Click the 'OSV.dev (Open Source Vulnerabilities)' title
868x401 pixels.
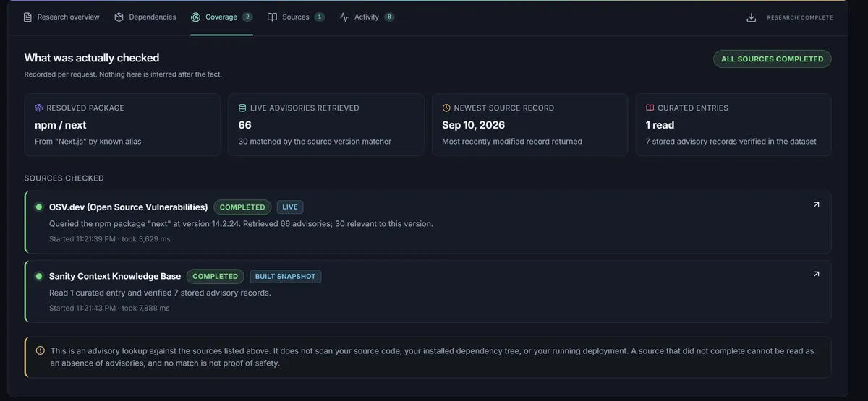(x=128, y=207)
